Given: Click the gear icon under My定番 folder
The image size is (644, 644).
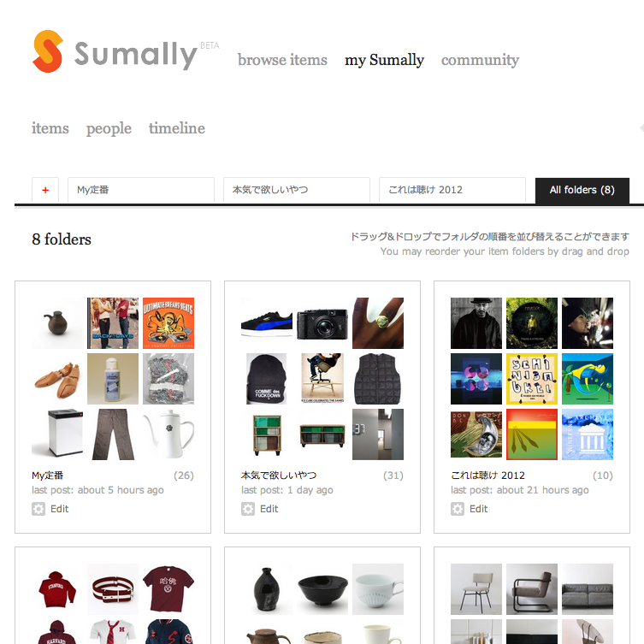Looking at the screenshot, I should [38, 509].
